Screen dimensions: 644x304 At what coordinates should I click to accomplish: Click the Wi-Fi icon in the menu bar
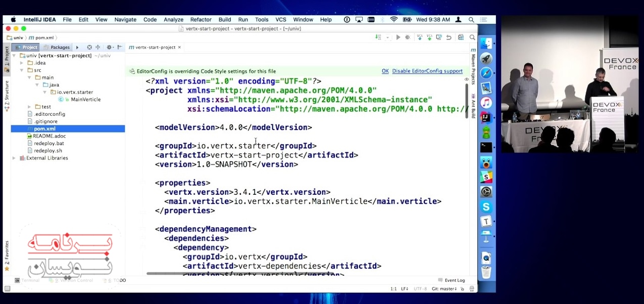tap(394, 20)
